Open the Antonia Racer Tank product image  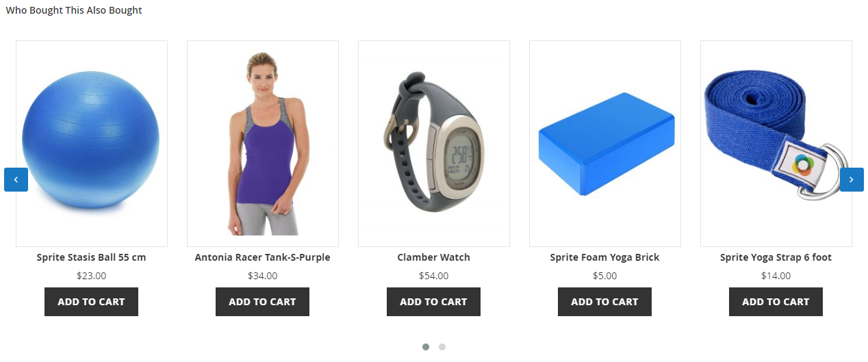263,144
